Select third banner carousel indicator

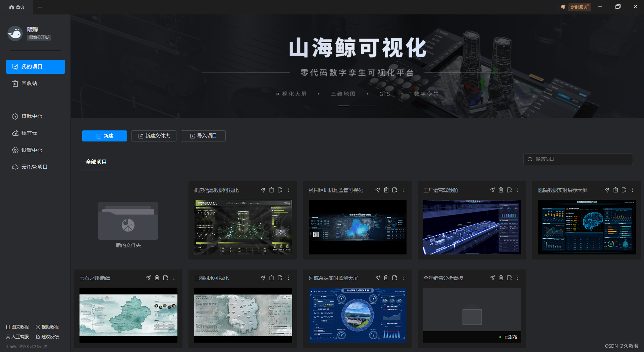coord(371,106)
